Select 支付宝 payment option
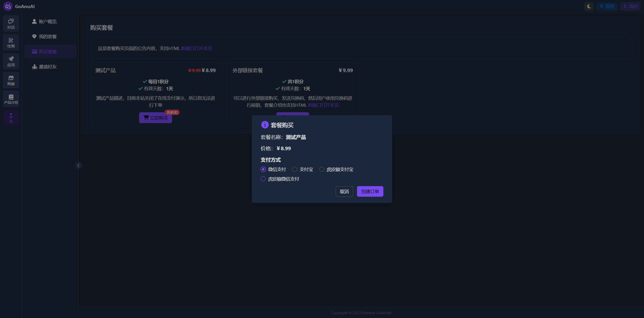The image size is (644, 318). tap(295, 169)
